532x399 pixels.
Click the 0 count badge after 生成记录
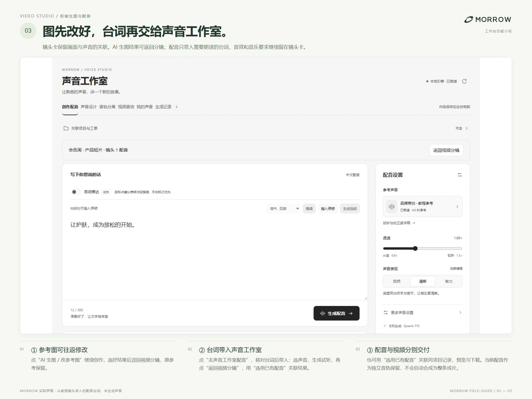[177, 107]
